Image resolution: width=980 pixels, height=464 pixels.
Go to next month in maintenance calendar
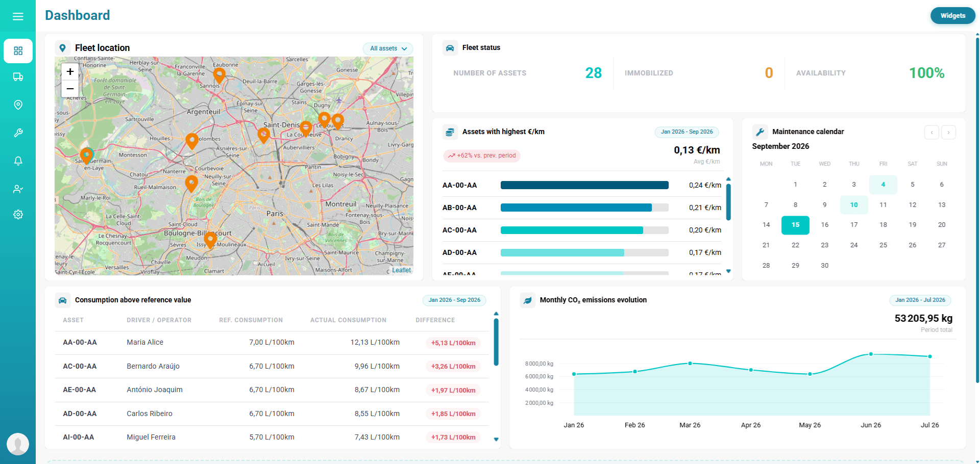[x=948, y=133]
